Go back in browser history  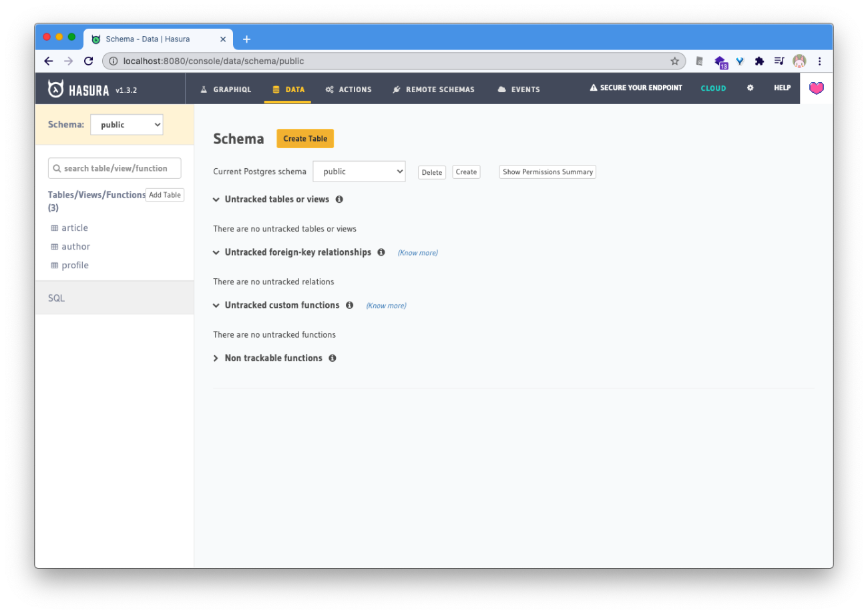pyautogui.click(x=49, y=61)
